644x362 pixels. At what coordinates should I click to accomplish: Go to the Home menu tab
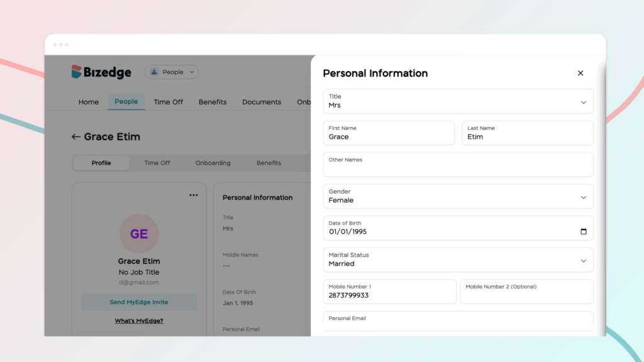[x=89, y=102]
